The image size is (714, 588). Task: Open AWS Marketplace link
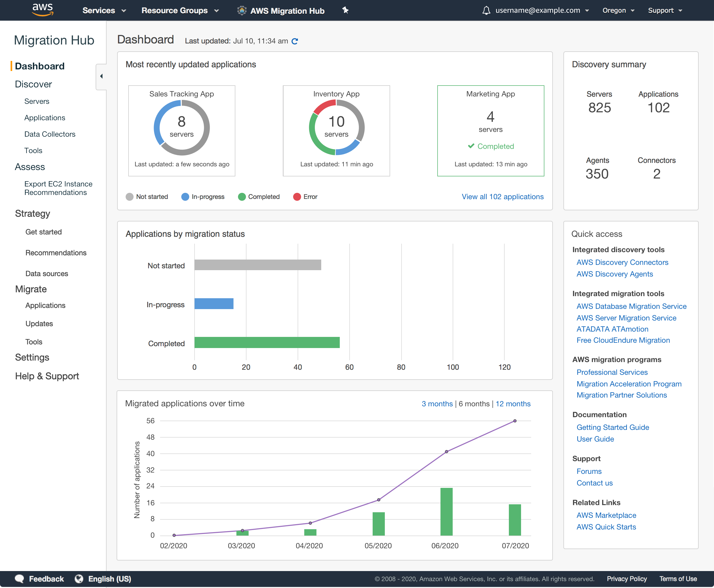[606, 515]
